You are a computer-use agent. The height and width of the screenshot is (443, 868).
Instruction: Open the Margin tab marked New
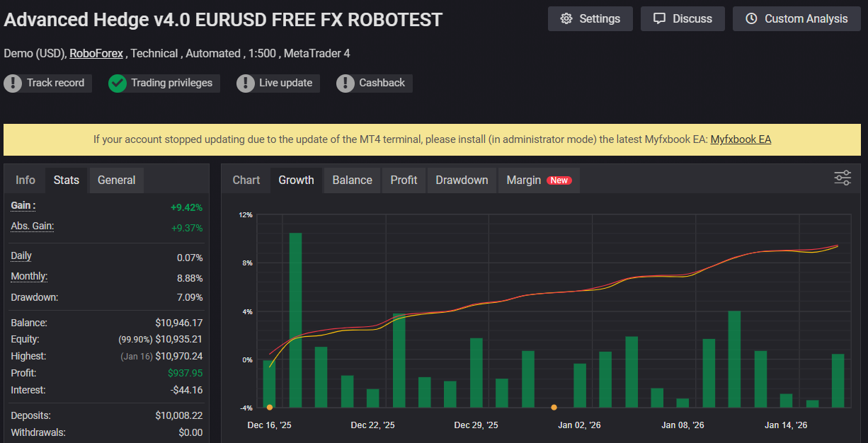pyautogui.click(x=538, y=180)
